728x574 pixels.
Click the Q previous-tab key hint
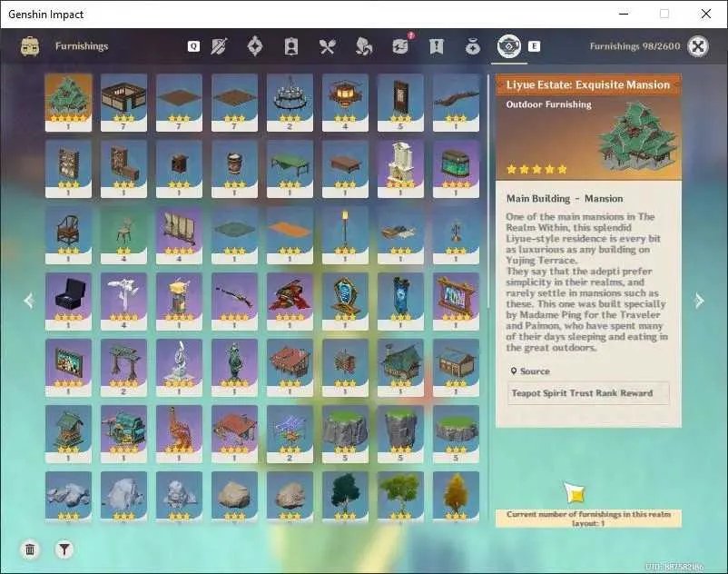pyautogui.click(x=193, y=46)
